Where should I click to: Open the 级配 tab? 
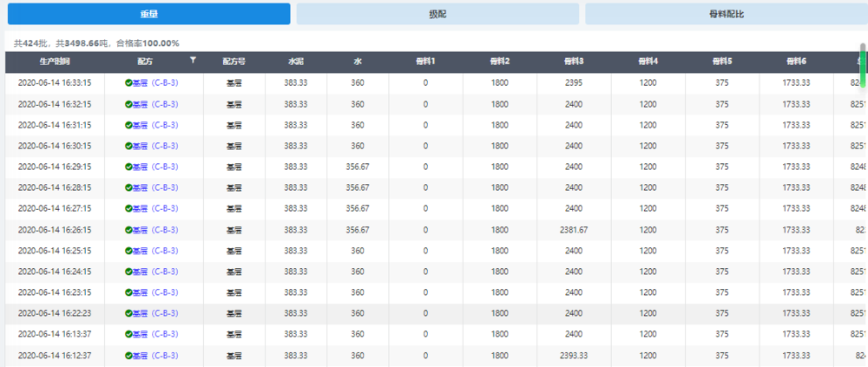(437, 14)
